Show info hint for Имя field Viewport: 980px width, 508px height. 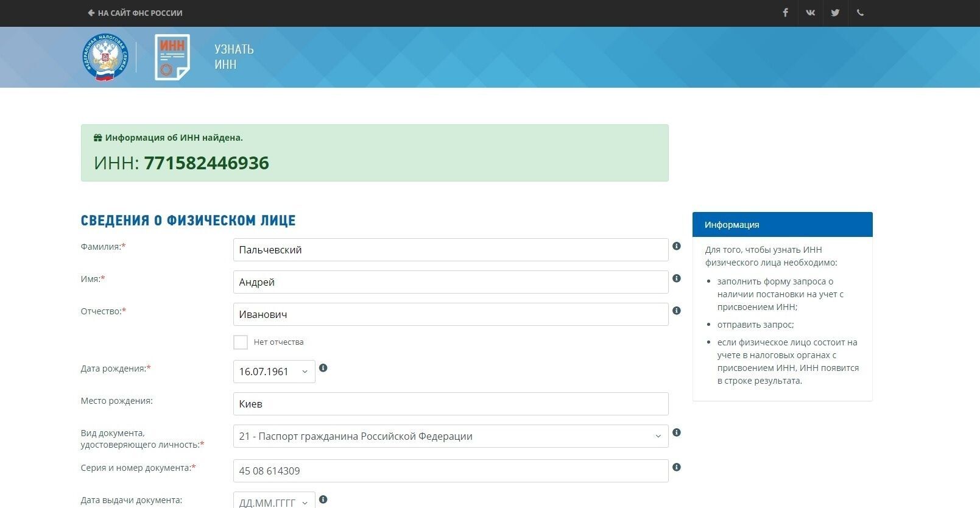click(676, 278)
